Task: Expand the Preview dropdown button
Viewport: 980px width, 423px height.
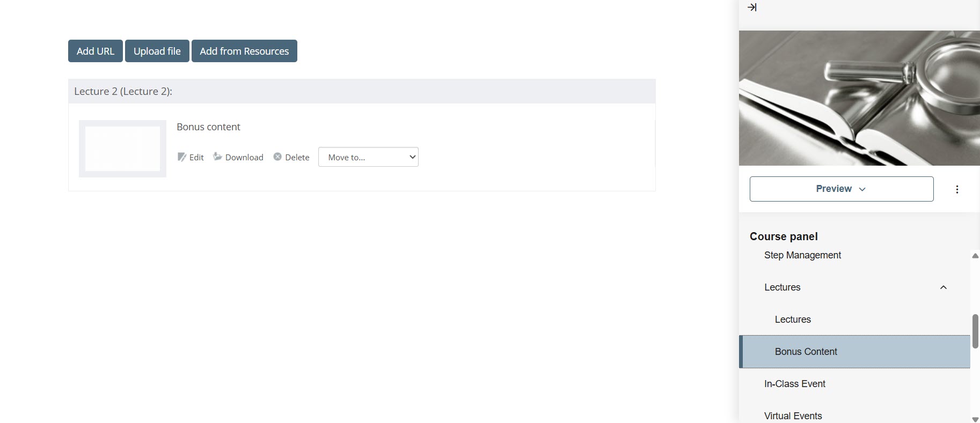Action: pyautogui.click(x=841, y=189)
